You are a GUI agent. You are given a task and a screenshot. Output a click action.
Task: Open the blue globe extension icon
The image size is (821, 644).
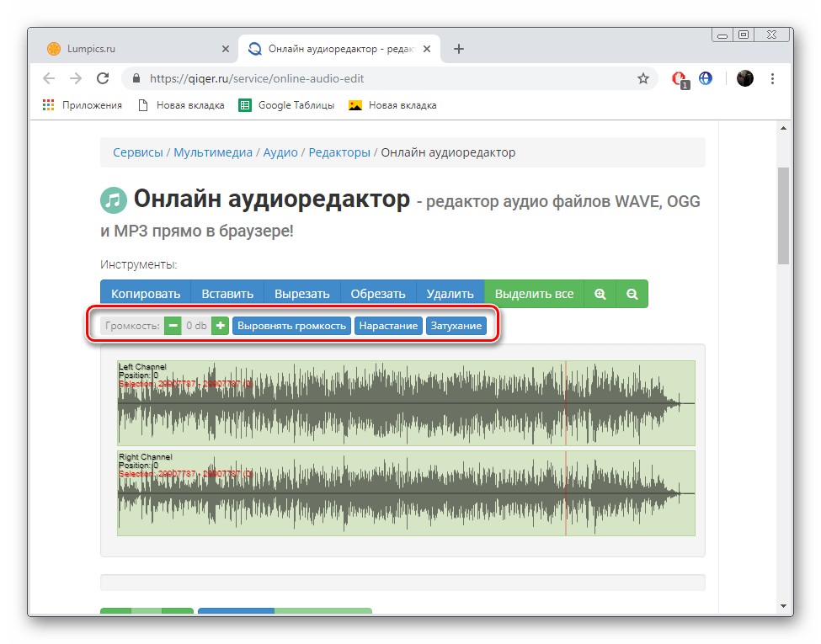click(x=706, y=78)
